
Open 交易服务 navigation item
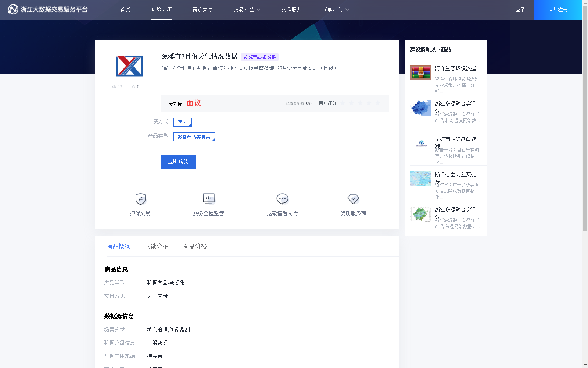[291, 10]
